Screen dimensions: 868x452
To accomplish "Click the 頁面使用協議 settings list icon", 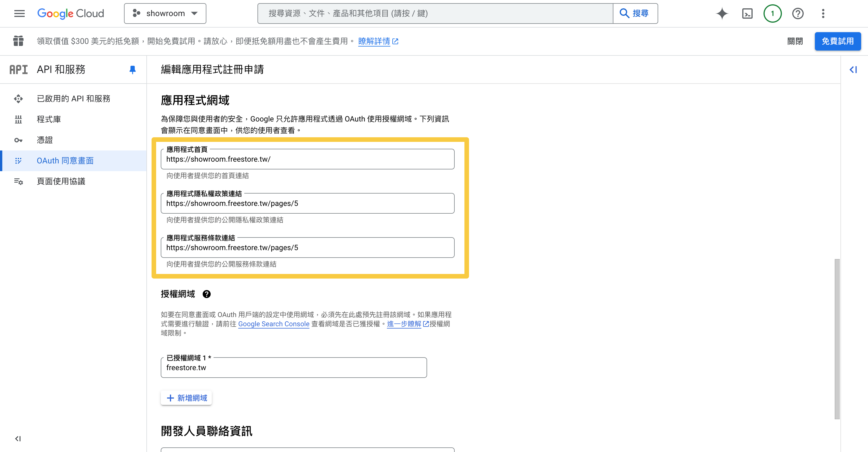I will pyautogui.click(x=18, y=181).
